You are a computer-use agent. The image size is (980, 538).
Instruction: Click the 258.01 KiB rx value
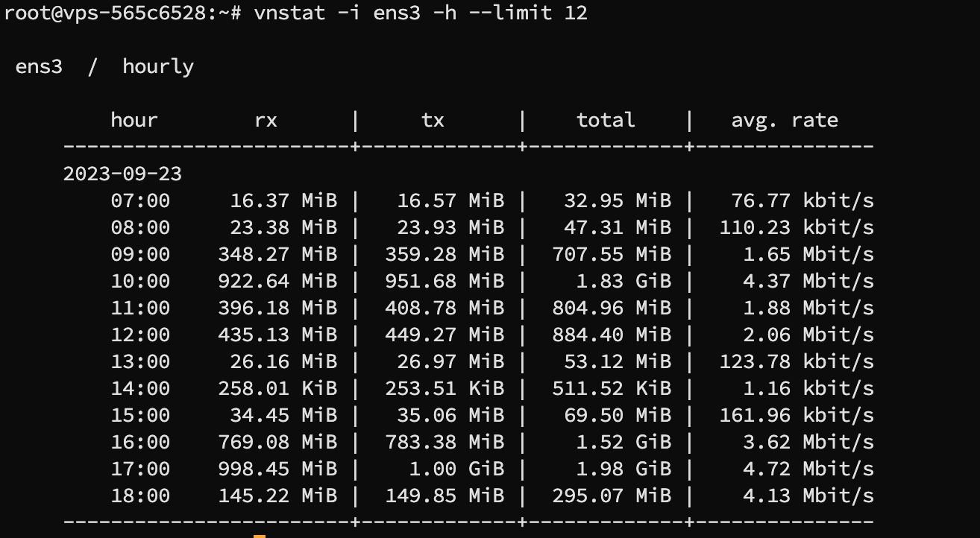pyautogui.click(x=277, y=388)
